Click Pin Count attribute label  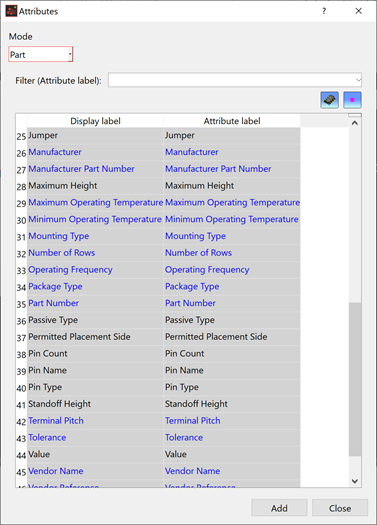[232, 354]
